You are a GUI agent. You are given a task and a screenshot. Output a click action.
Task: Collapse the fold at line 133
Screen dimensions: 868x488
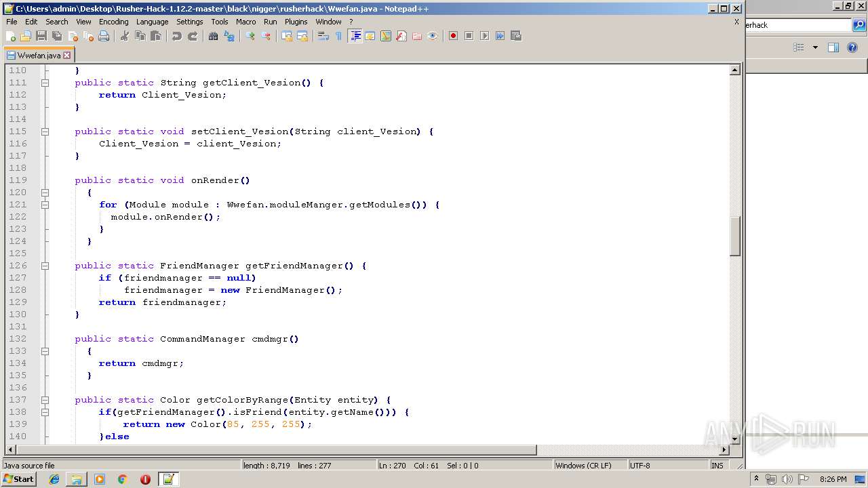45,351
